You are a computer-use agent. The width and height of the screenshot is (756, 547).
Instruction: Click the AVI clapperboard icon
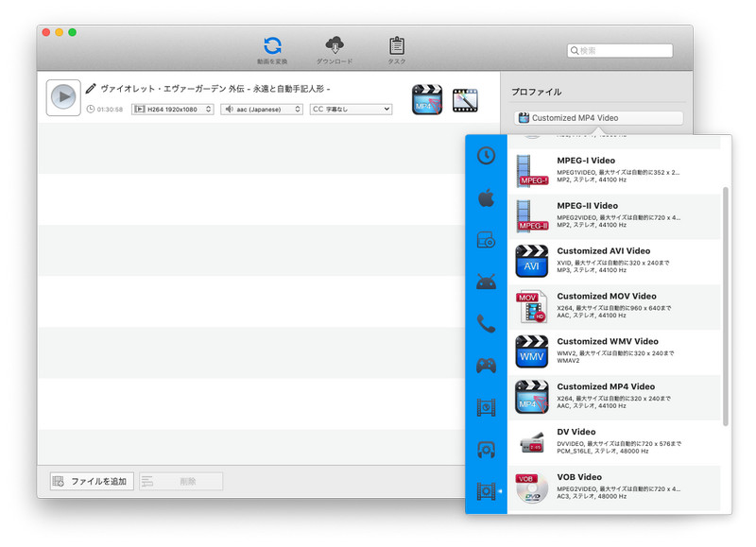532,261
